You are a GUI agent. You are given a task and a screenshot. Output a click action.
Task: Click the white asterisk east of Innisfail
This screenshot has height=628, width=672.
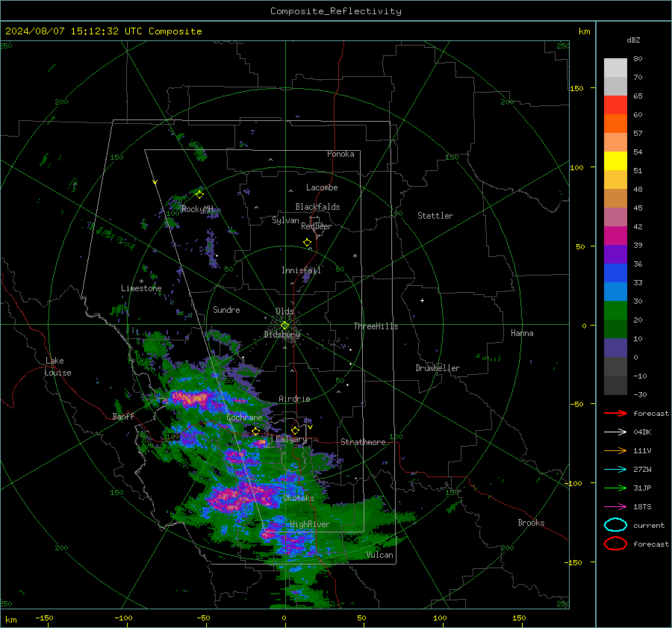(x=355, y=256)
